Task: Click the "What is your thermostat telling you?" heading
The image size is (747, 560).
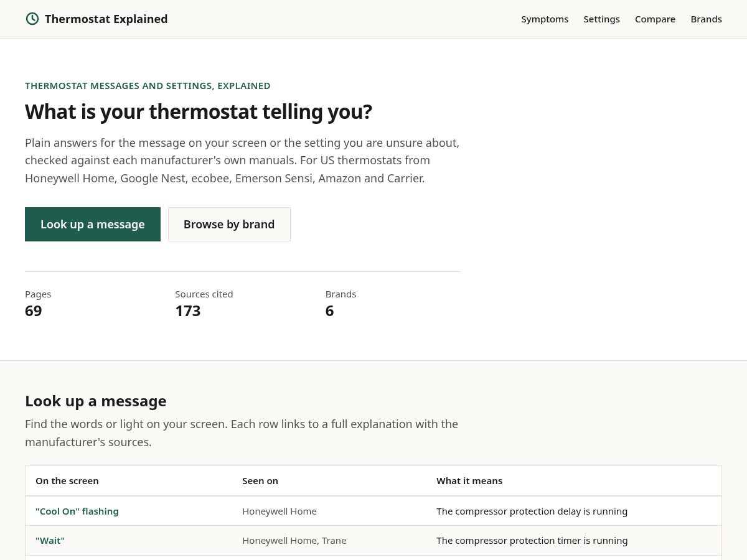Action: [199, 112]
